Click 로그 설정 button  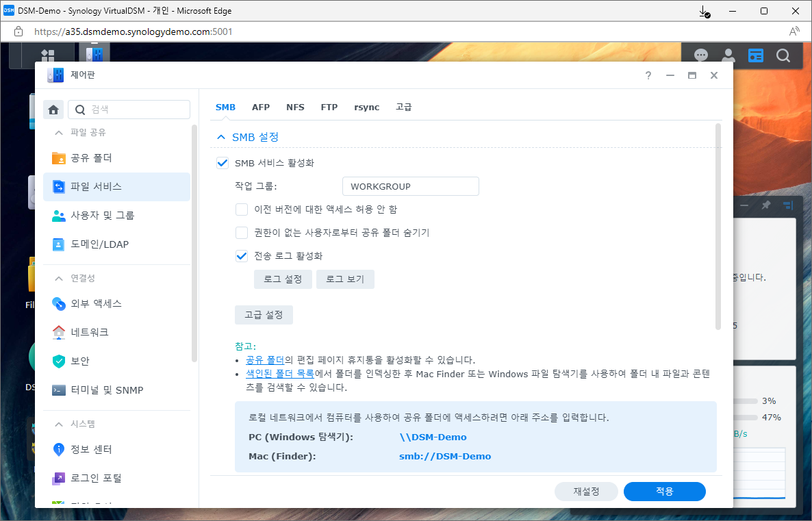coord(283,279)
